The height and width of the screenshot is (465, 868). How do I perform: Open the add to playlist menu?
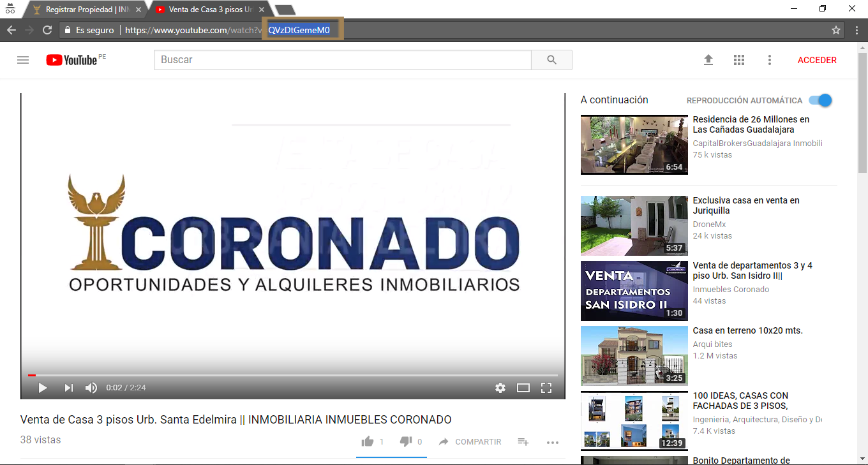(x=523, y=441)
